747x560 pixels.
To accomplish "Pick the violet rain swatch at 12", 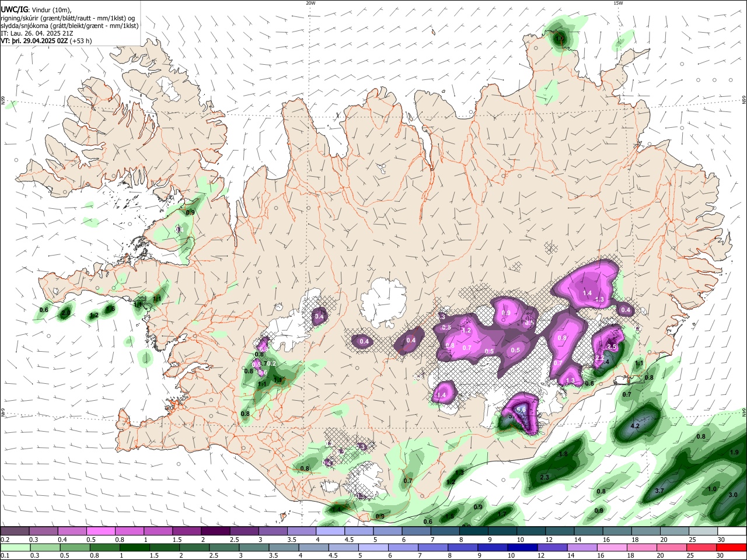I will coord(552,547).
